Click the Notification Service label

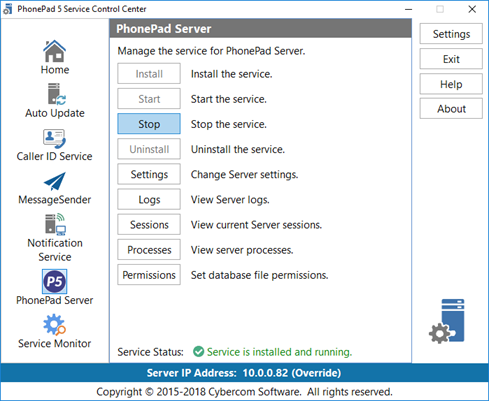click(55, 250)
